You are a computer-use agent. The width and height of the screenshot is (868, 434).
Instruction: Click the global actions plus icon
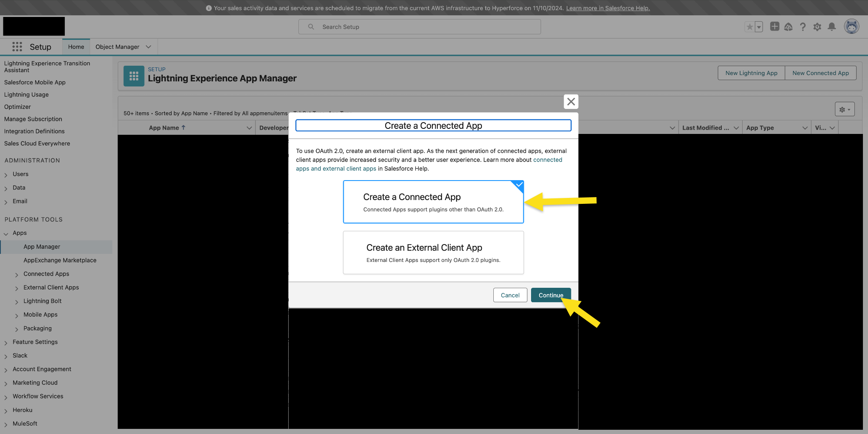(774, 27)
